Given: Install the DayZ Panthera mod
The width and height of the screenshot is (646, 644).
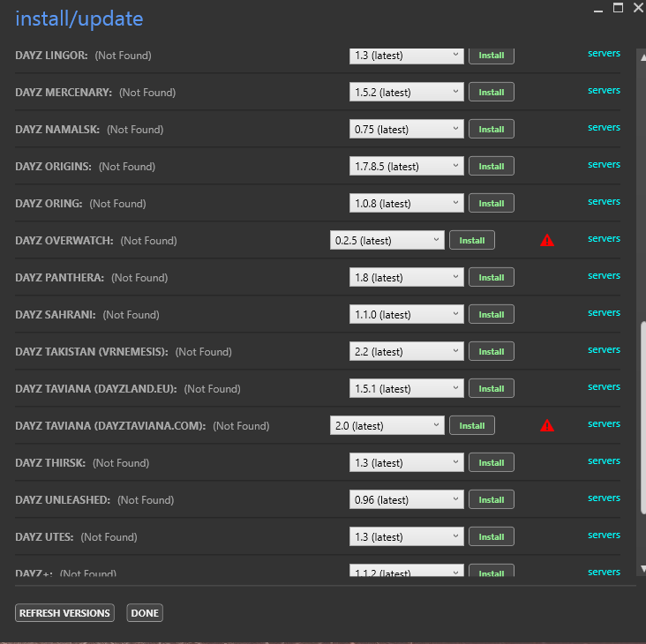Looking at the screenshot, I should click(x=491, y=277).
